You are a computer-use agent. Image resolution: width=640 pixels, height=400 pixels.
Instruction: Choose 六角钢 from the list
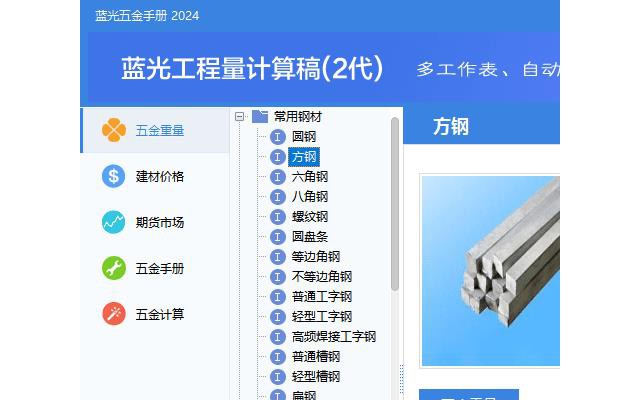(x=310, y=177)
